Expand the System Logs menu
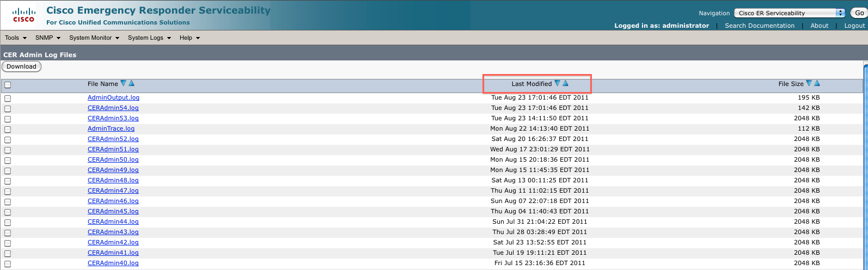The image size is (868, 270). pos(149,38)
